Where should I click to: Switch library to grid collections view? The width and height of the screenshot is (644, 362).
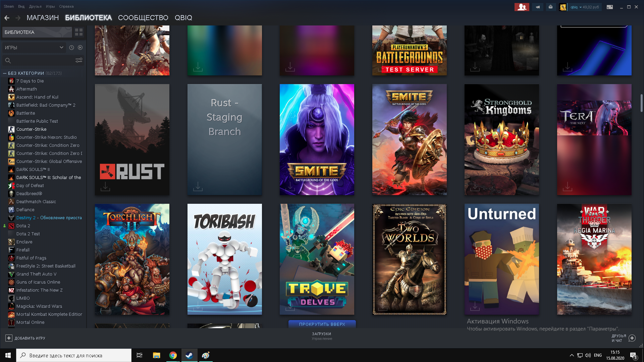pos(79,32)
